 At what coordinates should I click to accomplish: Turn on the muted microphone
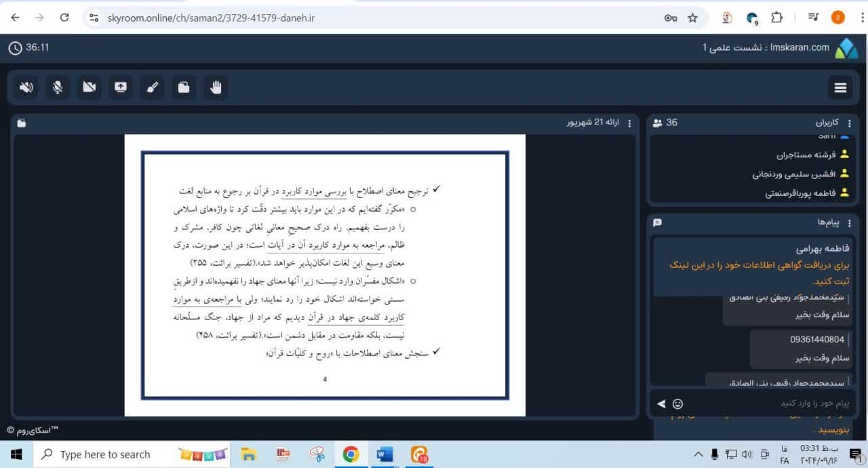coord(58,87)
